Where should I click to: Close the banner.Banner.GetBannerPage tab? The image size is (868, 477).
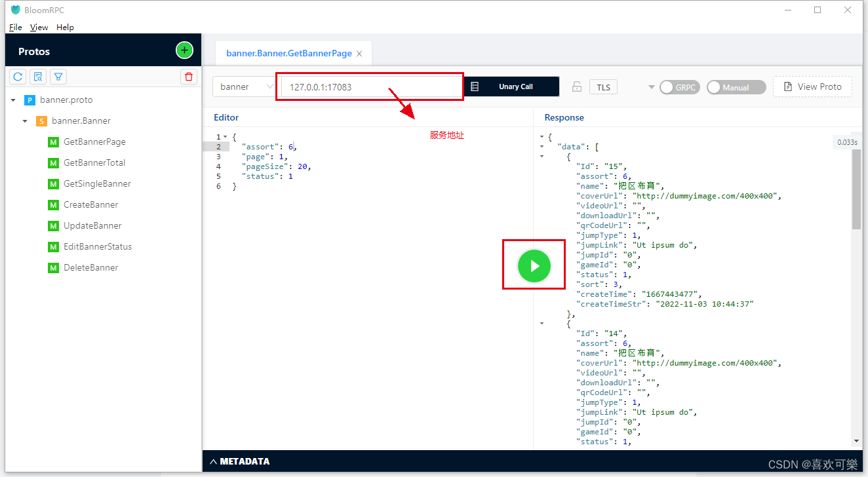pos(359,54)
